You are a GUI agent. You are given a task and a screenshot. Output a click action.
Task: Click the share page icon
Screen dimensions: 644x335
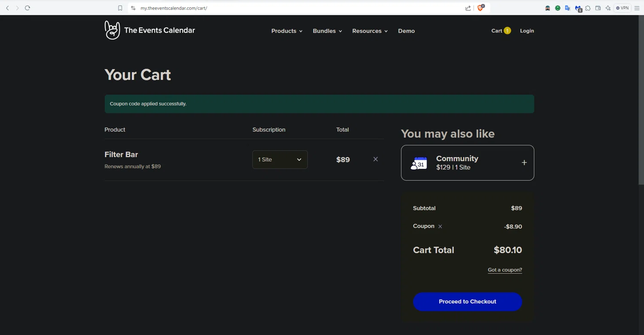click(x=468, y=8)
